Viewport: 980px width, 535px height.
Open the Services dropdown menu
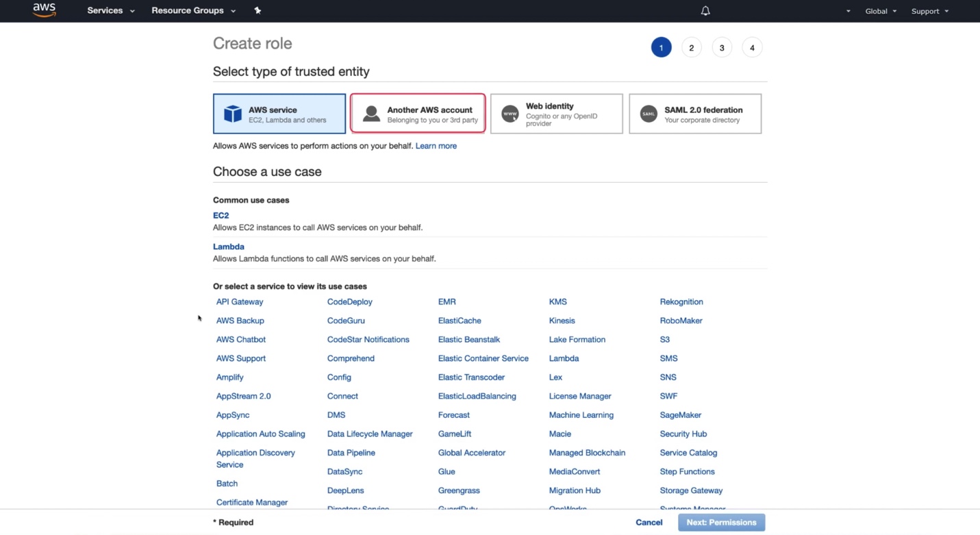point(111,11)
